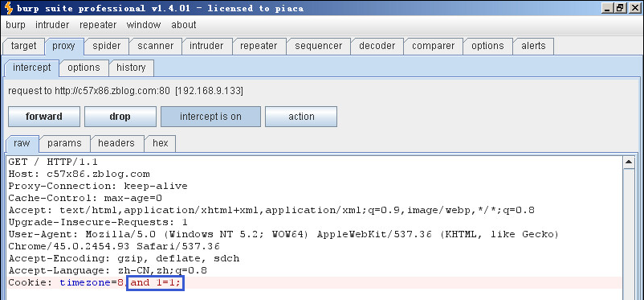Switch to the alerts tab
This screenshot has height=300, width=644.
(533, 46)
